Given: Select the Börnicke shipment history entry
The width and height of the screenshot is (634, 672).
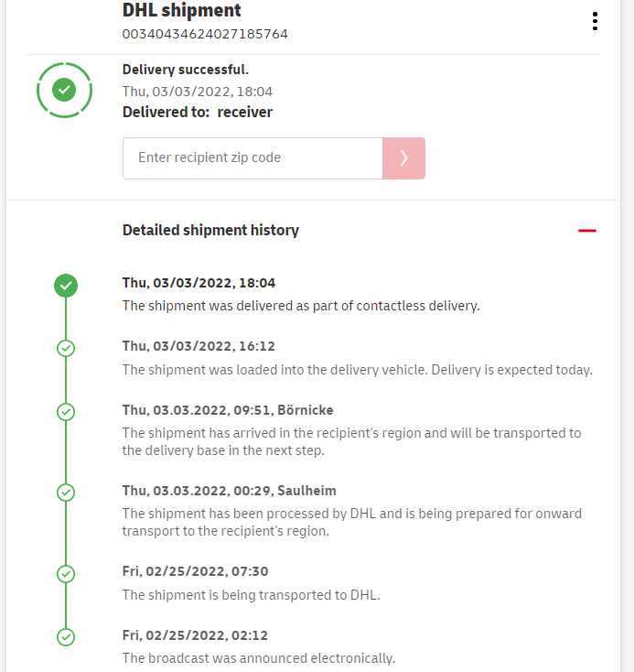Looking at the screenshot, I should (x=226, y=410).
